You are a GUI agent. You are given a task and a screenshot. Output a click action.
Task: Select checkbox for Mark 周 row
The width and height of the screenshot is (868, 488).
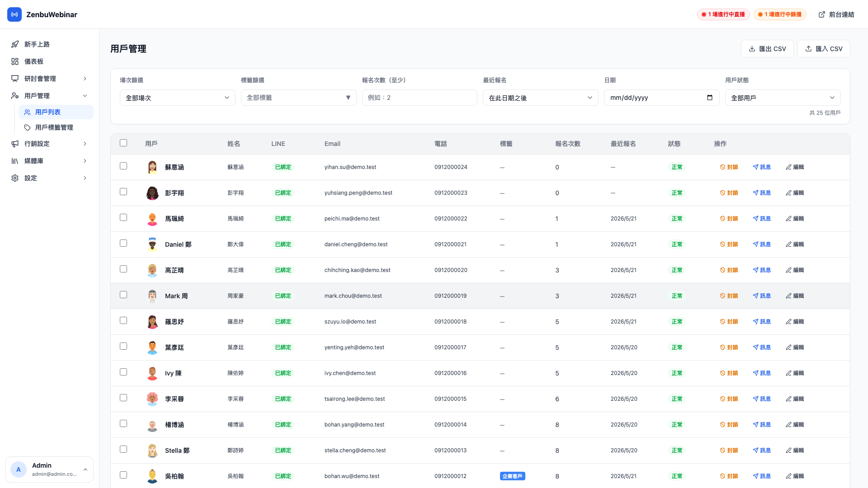click(123, 295)
